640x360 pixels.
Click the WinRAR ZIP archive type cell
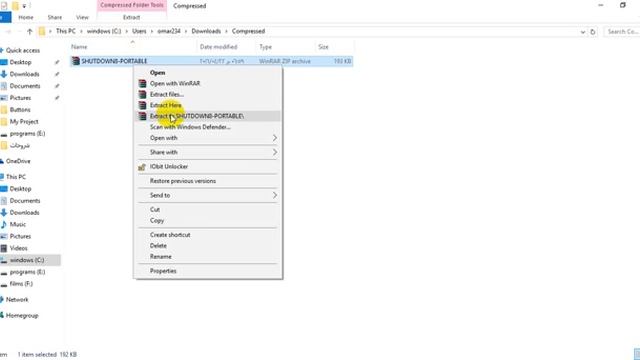click(x=285, y=61)
